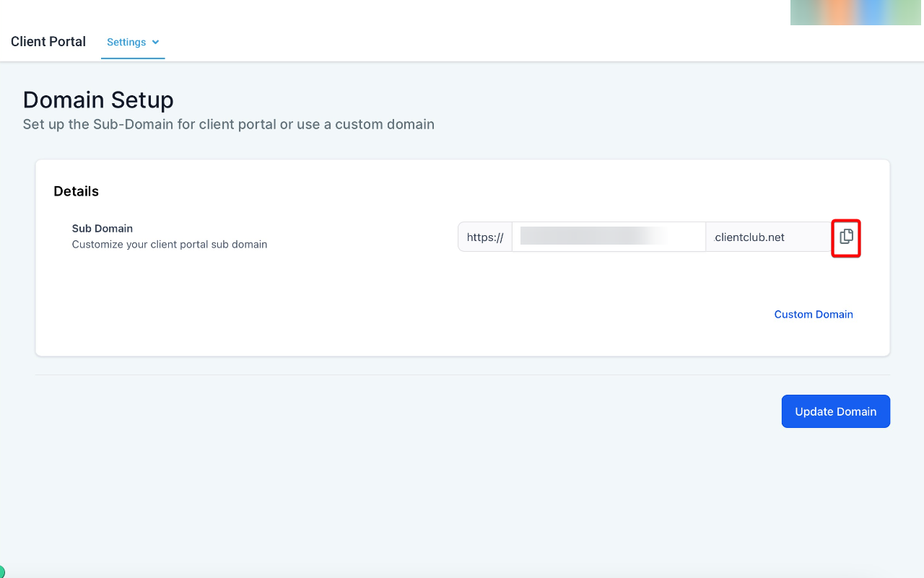924x578 pixels.
Task: Open the Custom Domain link
Action: 814,315
